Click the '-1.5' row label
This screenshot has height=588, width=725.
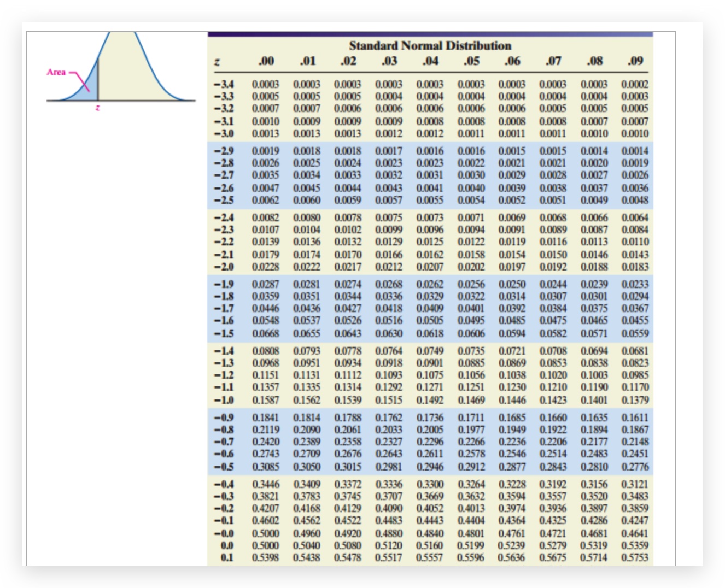coord(224,333)
